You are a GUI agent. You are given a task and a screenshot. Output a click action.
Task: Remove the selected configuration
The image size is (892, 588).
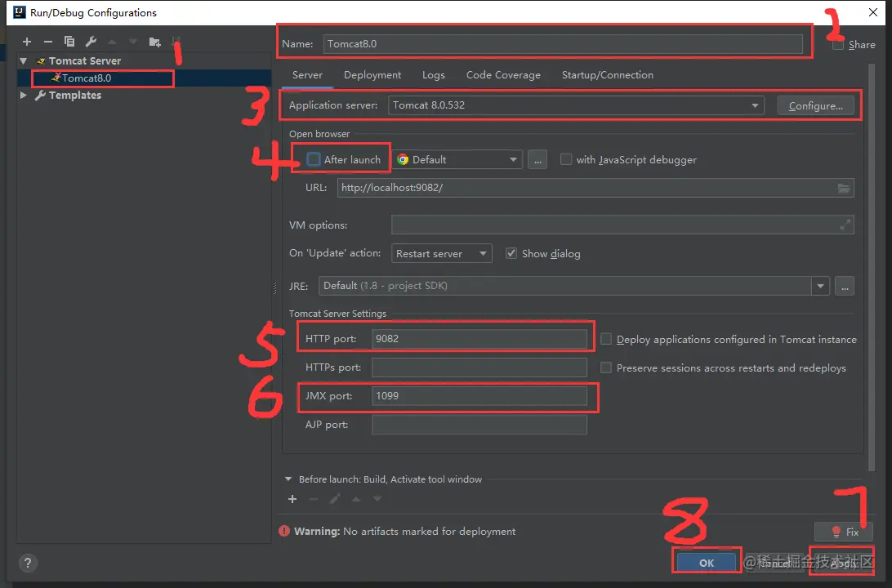[x=48, y=42]
